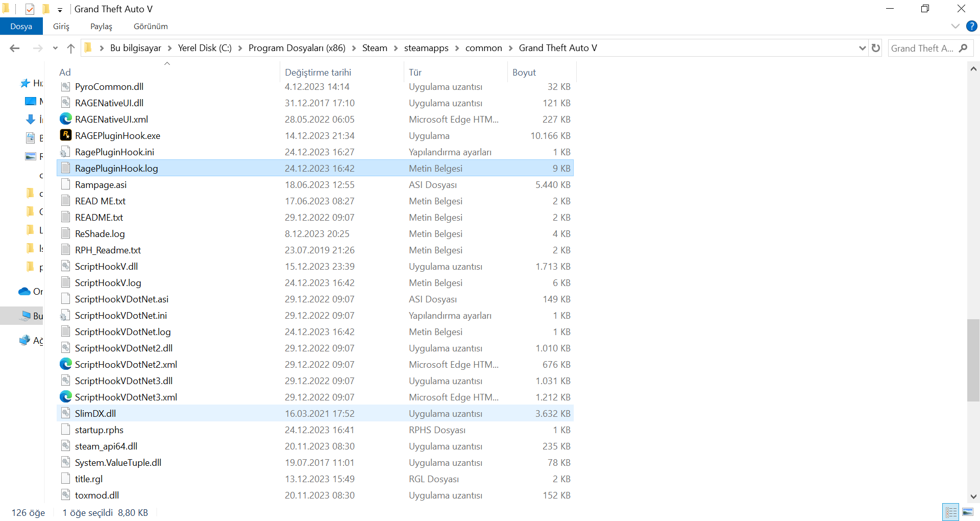The image size is (980, 521).
Task: Open the address bar history dropdown
Action: (863, 48)
